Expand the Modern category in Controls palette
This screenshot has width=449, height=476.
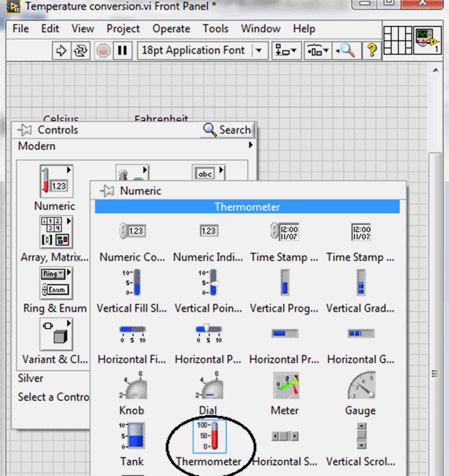(37, 146)
